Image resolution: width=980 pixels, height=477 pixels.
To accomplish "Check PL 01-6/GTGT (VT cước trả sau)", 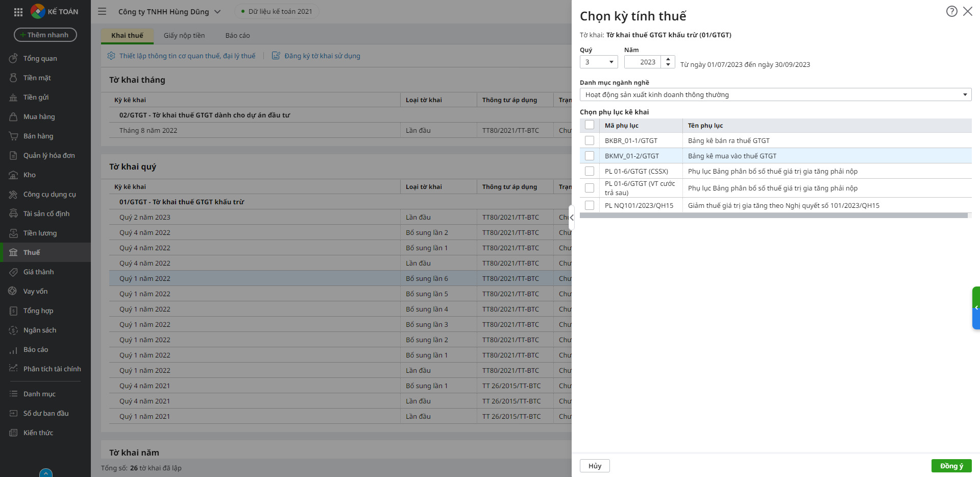I will pos(590,188).
